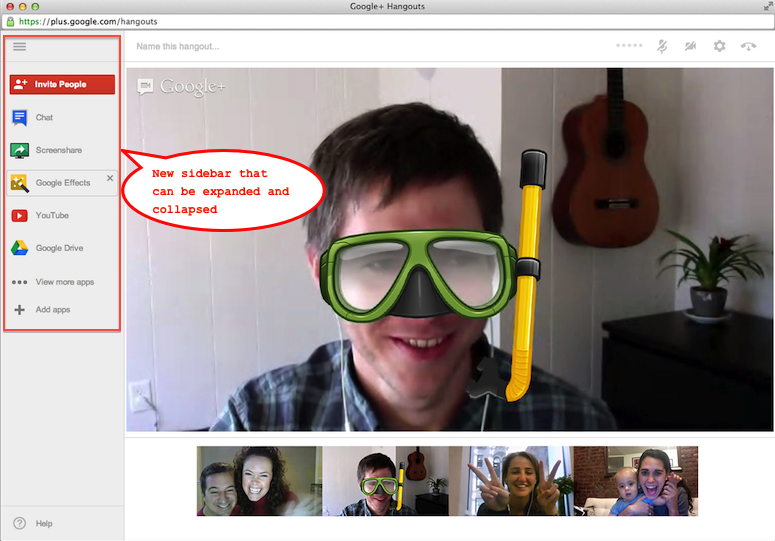The width and height of the screenshot is (775, 541).
Task: Click the Help label text
Action: click(x=43, y=523)
